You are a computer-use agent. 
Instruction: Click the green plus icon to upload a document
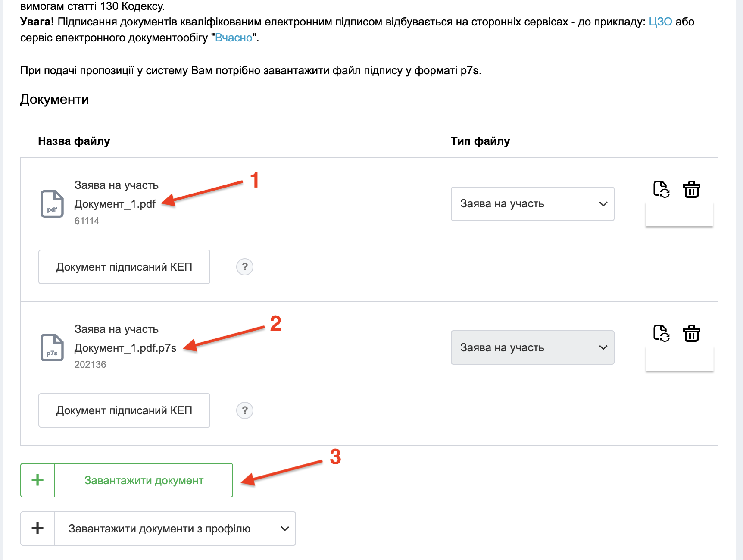pos(37,480)
